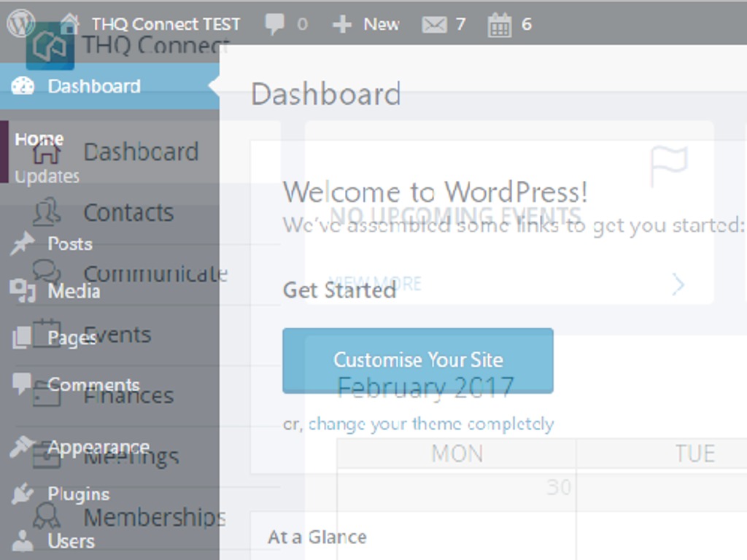The height and width of the screenshot is (560, 747).
Task: Open the Pages icon in the sidebar
Action: (x=21, y=338)
